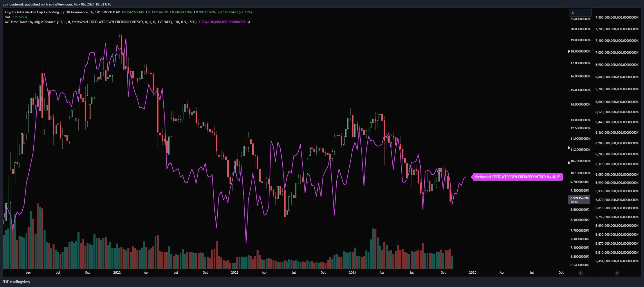Viewport: 644px width, 287px height.
Task: Click the 7,300,000,000,000 right scale label
Action: point(617,17)
